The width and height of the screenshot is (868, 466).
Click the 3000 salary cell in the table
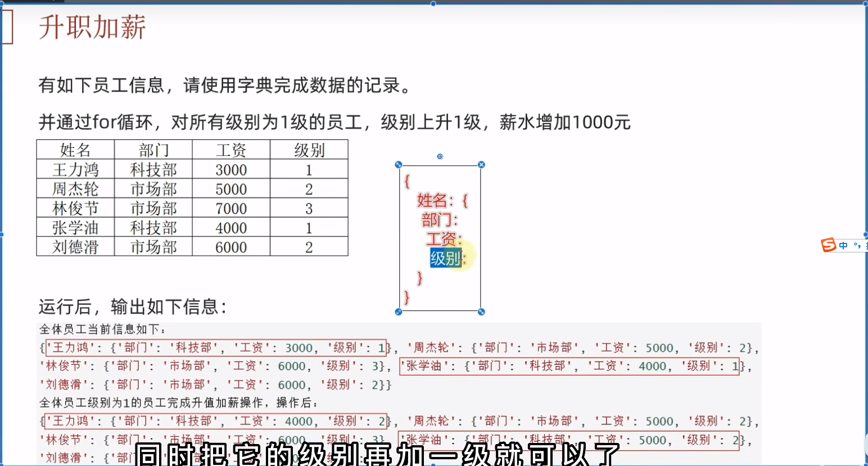click(x=231, y=170)
